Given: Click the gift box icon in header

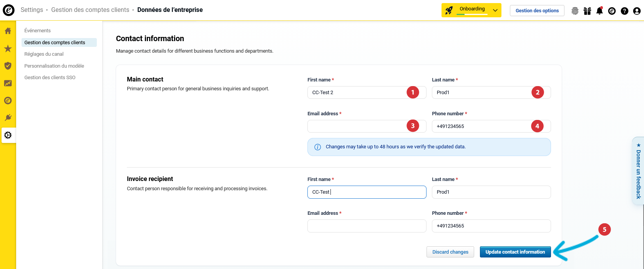Looking at the screenshot, I should (587, 11).
